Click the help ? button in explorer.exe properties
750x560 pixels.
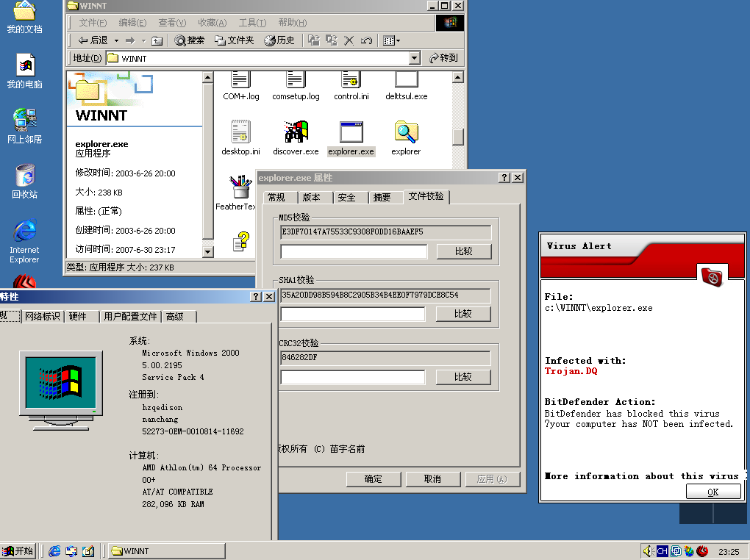point(504,177)
